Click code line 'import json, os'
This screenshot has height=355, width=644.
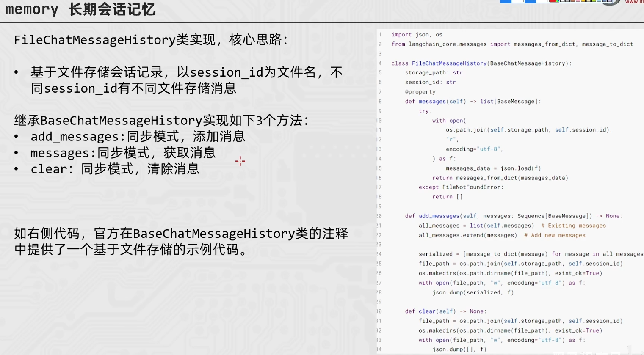pos(417,35)
